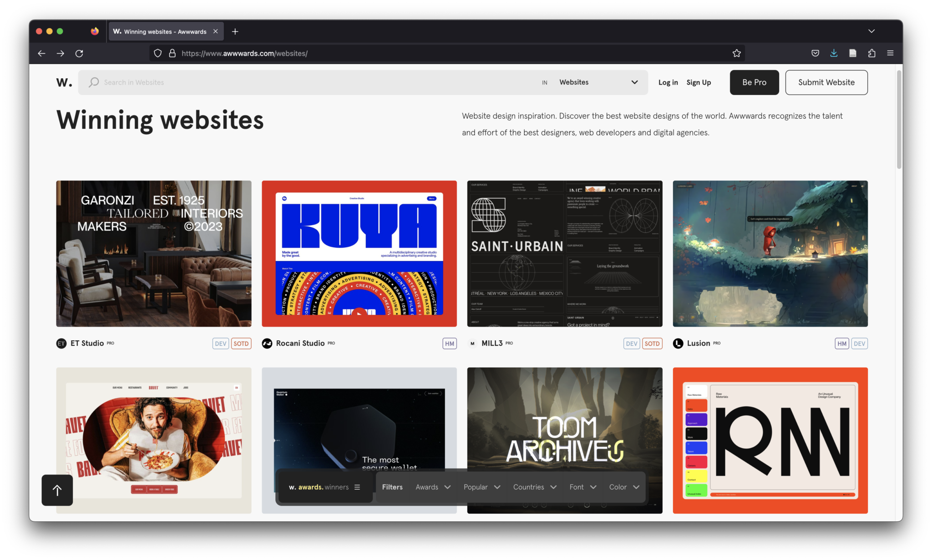Click the Firefox logo icon in tab bar

[x=95, y=31]
